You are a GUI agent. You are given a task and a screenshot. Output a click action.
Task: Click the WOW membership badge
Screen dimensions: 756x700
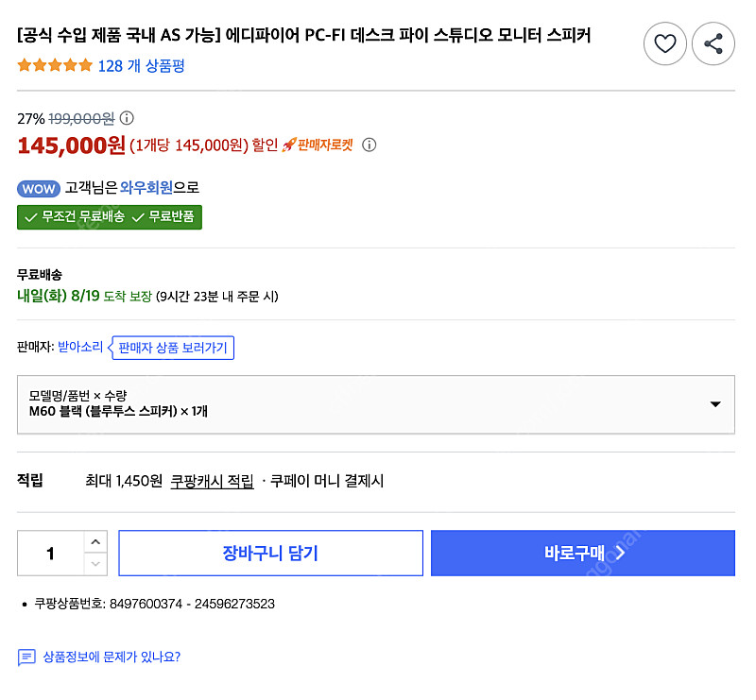pos(39,188)
